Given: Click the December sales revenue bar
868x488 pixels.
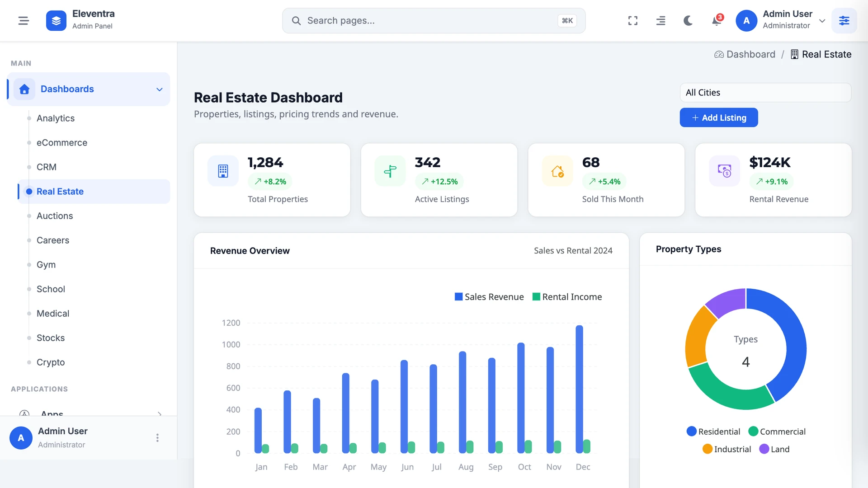Looking at the screenshot, I should click(x=579, y=389).
